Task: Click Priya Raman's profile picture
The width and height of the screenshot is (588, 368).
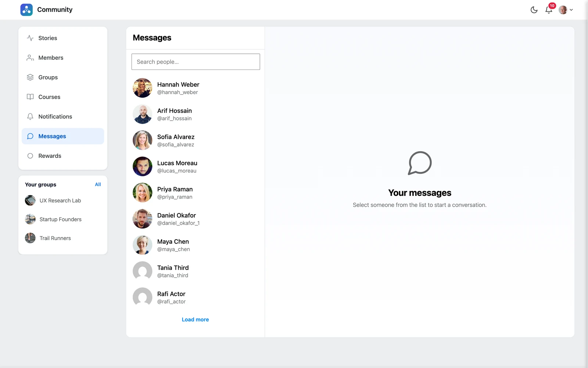Action: pyautogui.click(x=143, y=192)
